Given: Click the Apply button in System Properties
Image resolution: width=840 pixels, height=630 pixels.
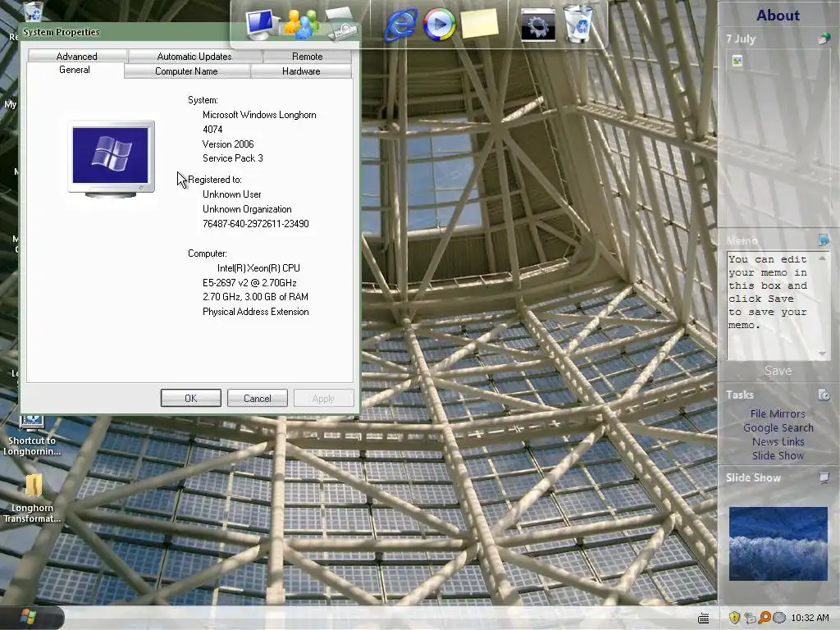Looking at the screenshot, I should click(x=323, y=398).
